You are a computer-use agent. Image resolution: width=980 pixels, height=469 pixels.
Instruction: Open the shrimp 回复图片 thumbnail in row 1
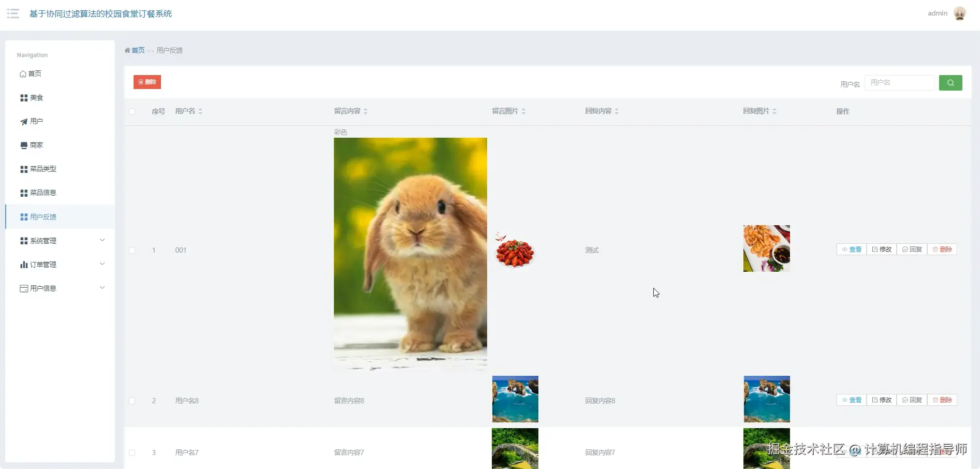pos(767,248)
